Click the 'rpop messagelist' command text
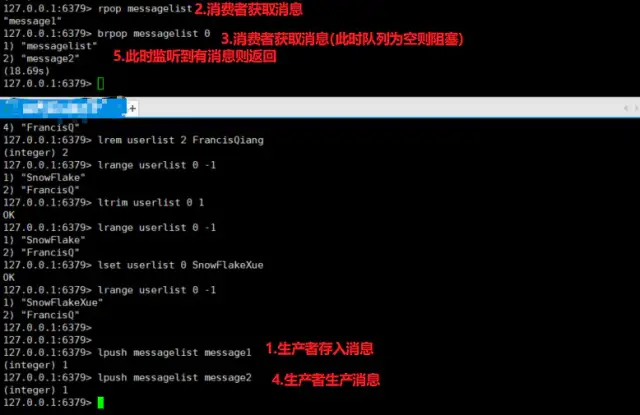This screenshot has width=640, height=415. pyautogui.click(x=144, y=9)
